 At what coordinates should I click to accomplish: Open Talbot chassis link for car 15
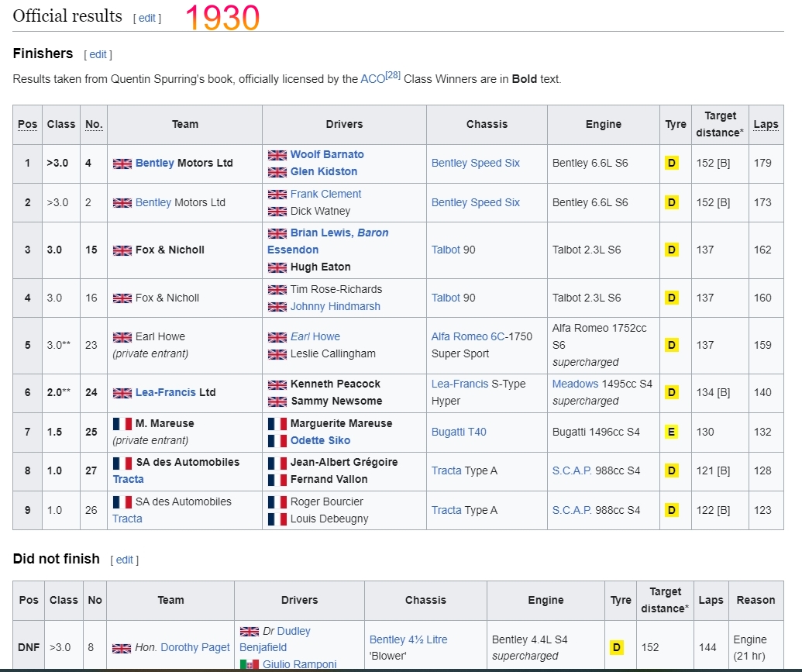pyautogui.click(x=446, y=250)
